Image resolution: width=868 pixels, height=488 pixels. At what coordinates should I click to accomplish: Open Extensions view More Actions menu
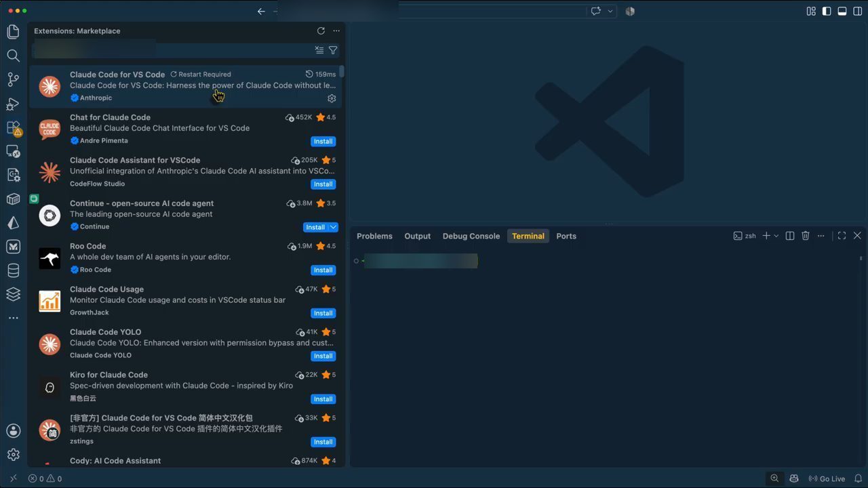336,31
